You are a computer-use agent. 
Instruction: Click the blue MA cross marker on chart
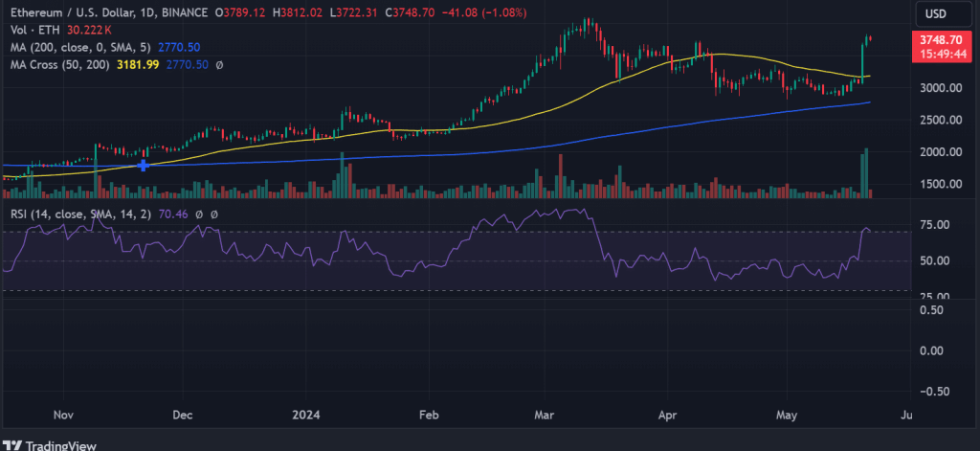coord(144,166)
